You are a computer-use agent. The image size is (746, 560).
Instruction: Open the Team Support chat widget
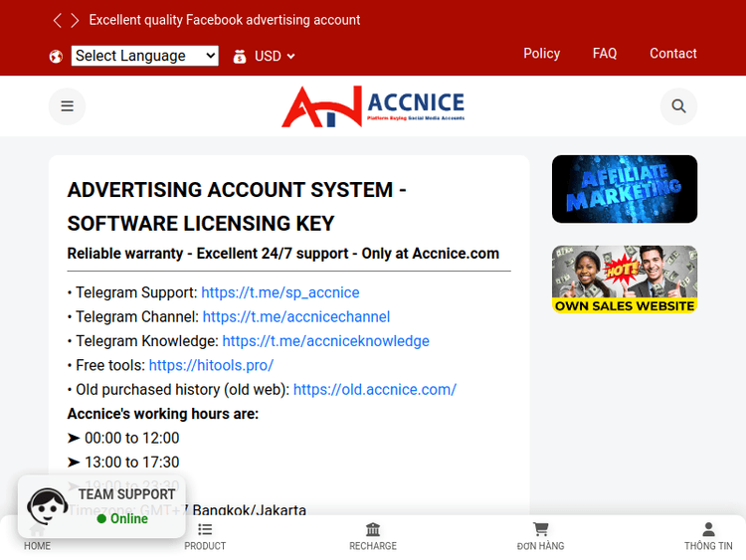(x=101, y=506)
